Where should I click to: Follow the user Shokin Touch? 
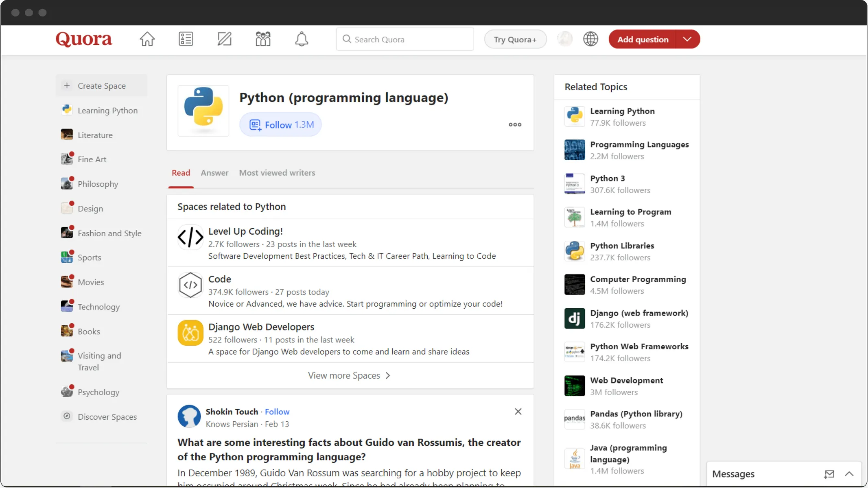[277, 412]
